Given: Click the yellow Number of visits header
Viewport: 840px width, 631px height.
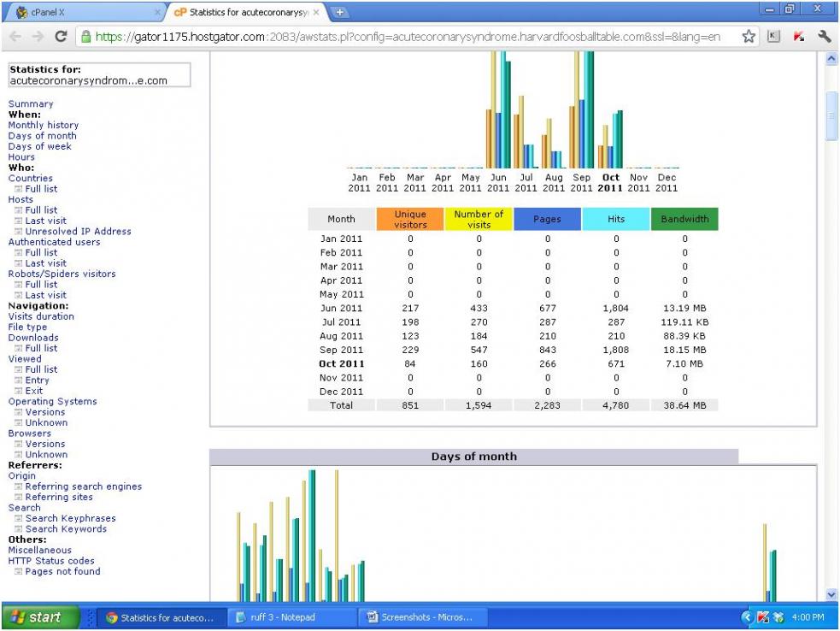Looking at the screenshot, I should tap(479, 220).
